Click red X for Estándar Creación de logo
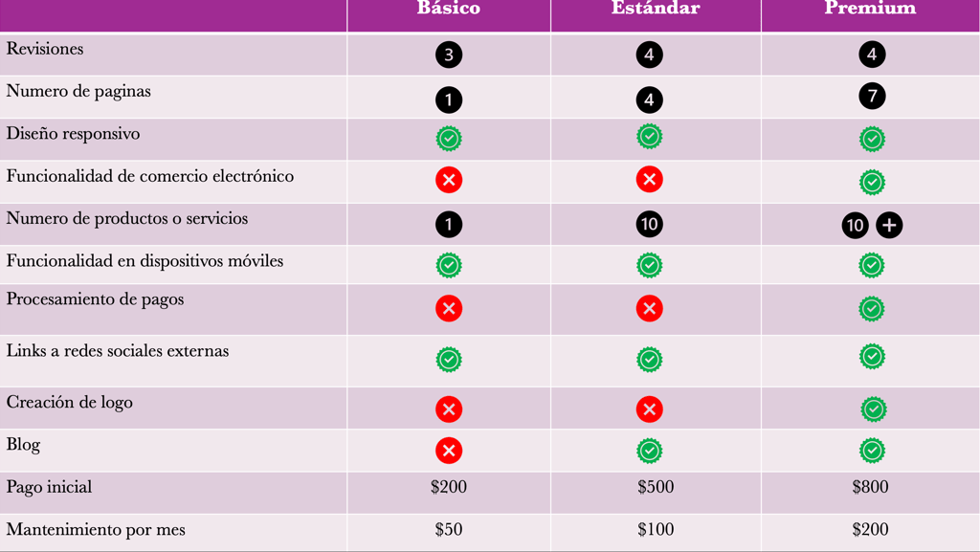The image size is (980, 552). pyautogui.click(x=650, y=409)
